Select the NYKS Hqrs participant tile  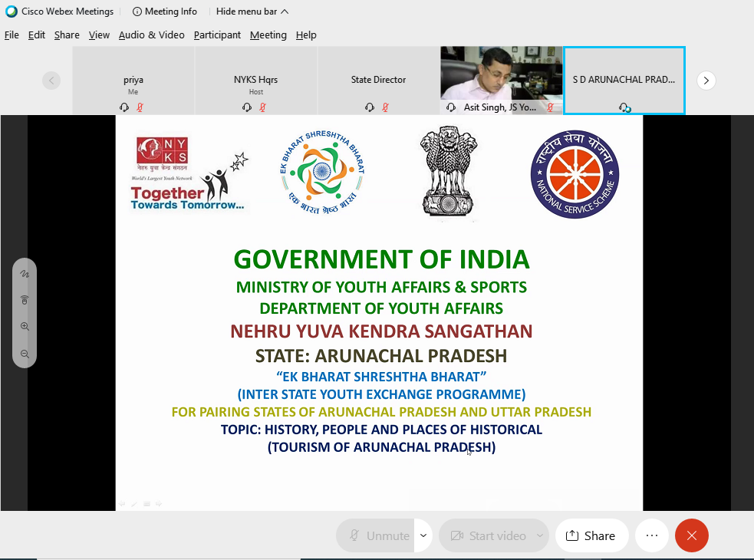pyautogui.click(x=256, y=81)
